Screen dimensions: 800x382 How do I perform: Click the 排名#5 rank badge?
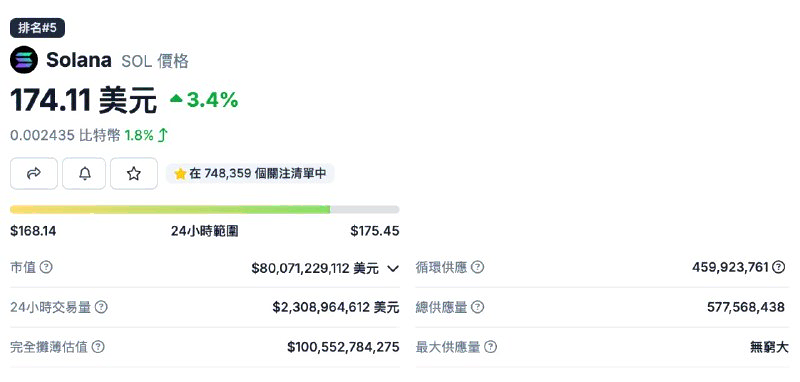pyautogui.click(x=37, y=28)
